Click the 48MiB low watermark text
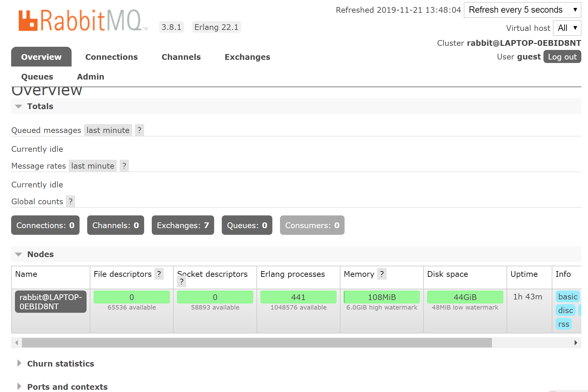The image size is (588, 392). point(465,307)
